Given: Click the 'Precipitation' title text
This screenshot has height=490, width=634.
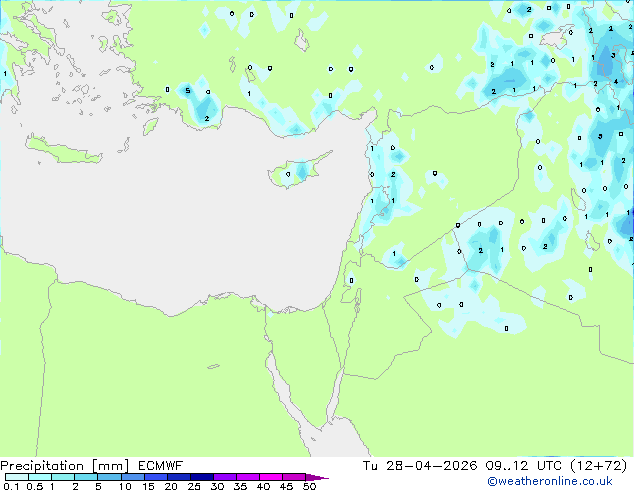Looking at the screenshot, I should coord(42,466).
